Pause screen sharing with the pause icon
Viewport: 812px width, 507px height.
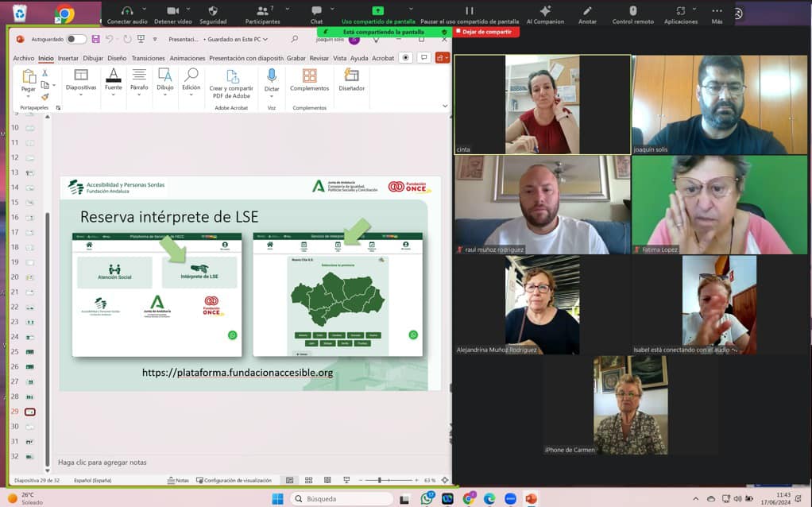tap(470, 11)
